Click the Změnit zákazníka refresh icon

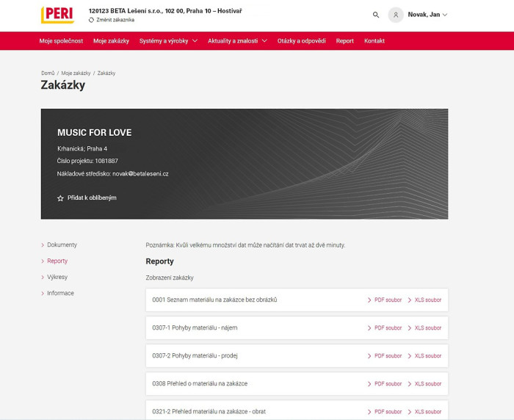click(91, 20)
